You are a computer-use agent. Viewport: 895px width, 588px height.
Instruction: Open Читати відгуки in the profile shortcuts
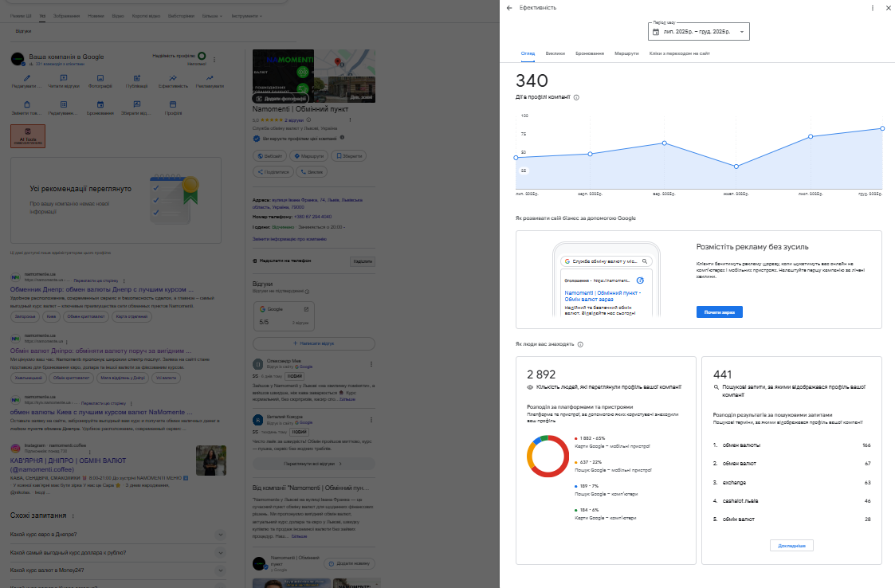click(x=64, y=78)
